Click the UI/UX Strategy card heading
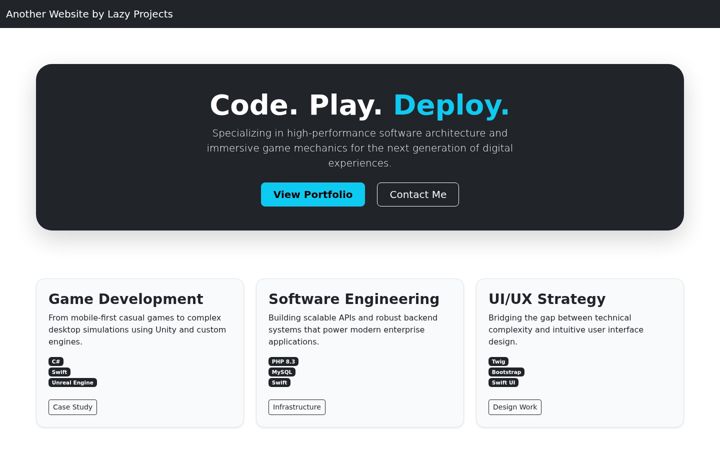The image size is (720, 450). click(x=547, y=299)
